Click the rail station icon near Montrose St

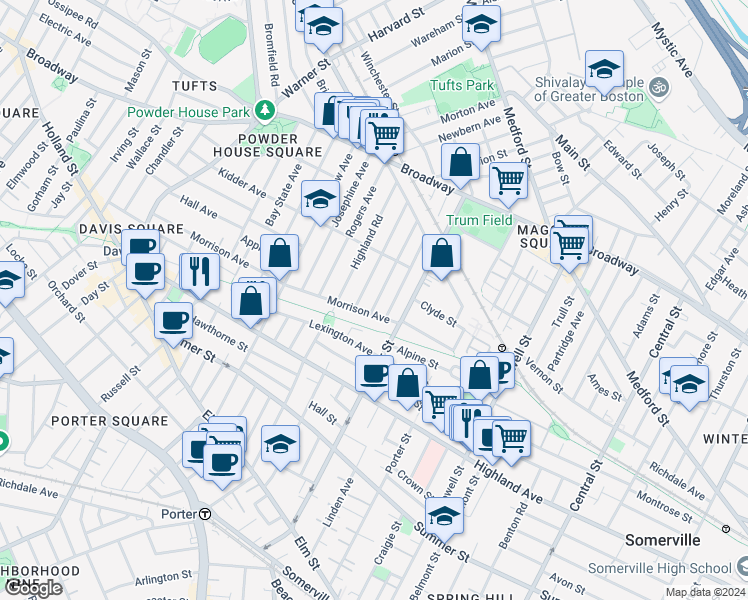click(726, 529)
